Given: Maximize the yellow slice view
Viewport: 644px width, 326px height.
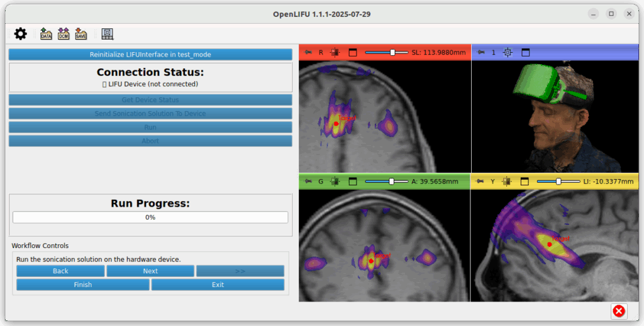Looking at the screenshot, I should pyautogui.click(x=525, y=182).
